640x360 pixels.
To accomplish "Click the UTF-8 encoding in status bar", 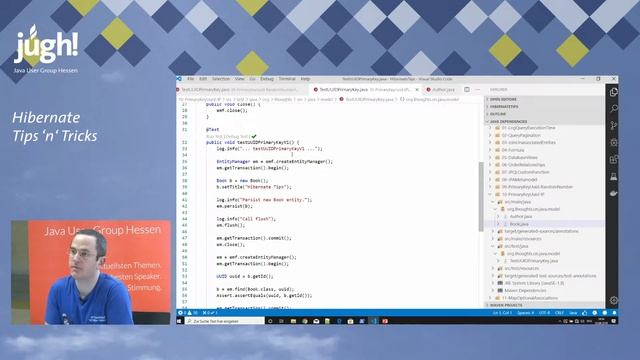I will coord(544,313).
